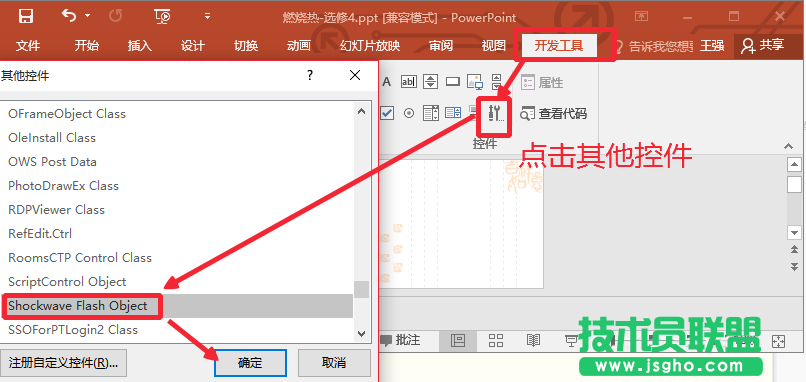Collapse the ribbon with the chevron
This screenshot has width=806, height=382.
pyautogui.click(x=789, y=147)
